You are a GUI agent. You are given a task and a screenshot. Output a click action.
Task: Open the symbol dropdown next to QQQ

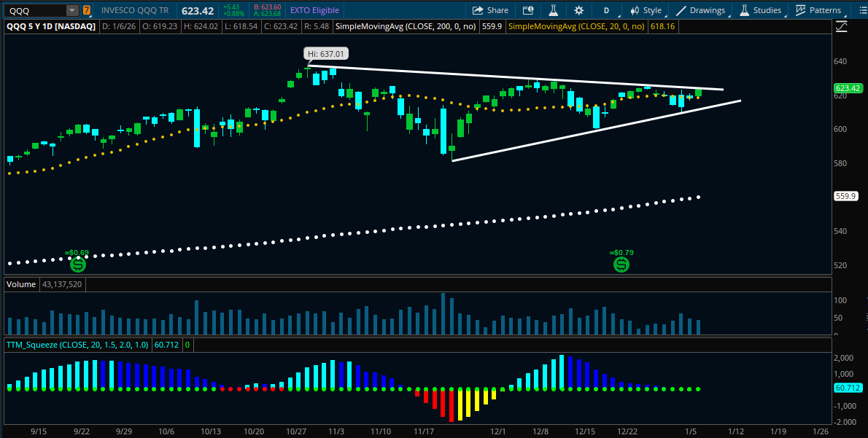coord(71,10)
